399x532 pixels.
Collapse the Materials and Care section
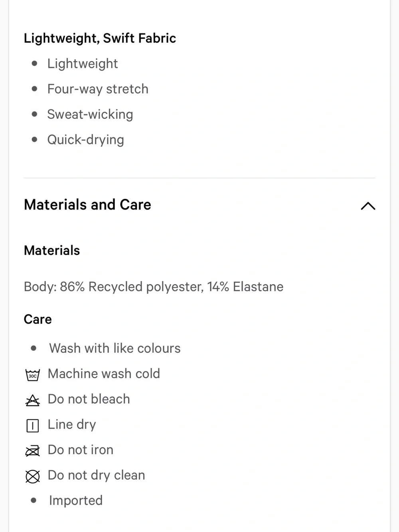[x=368, y=206]
